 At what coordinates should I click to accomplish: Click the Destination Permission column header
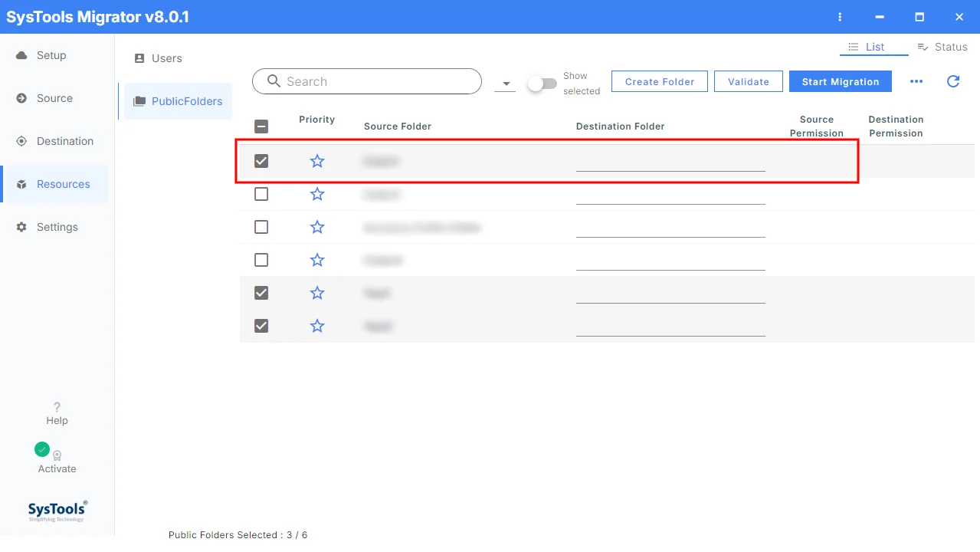tap(896, 127)
